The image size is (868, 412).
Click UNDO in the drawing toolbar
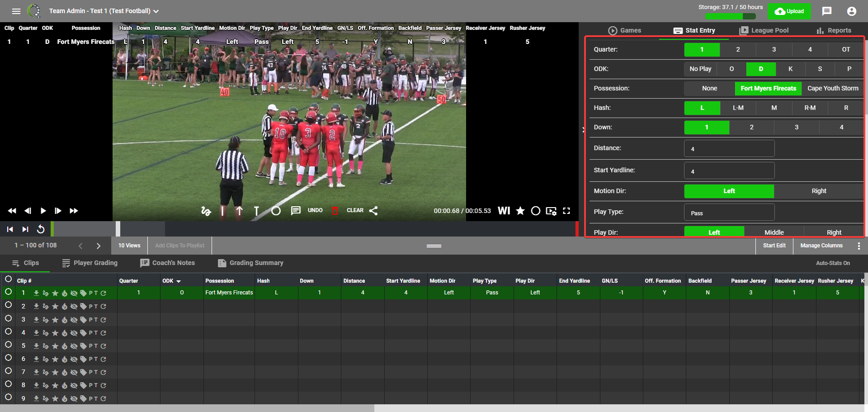tap(315, 210)
